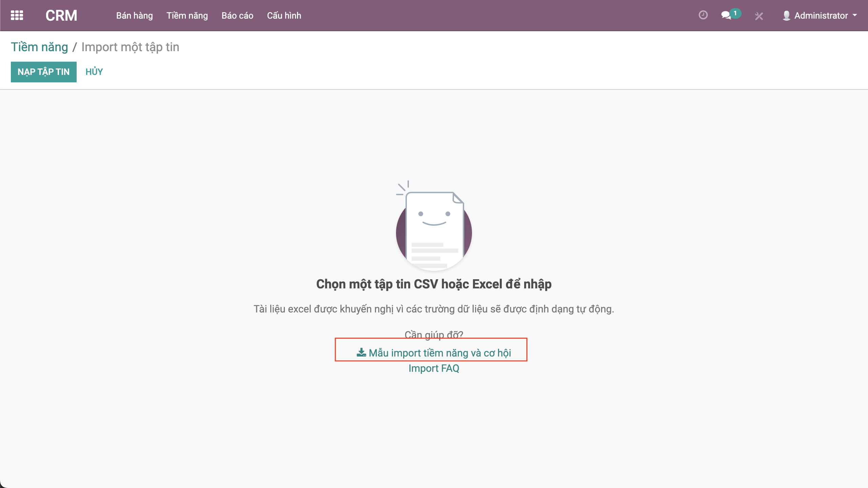Open the developer tools wrench icon
This screenshot has height=488, width=868.
759,16
